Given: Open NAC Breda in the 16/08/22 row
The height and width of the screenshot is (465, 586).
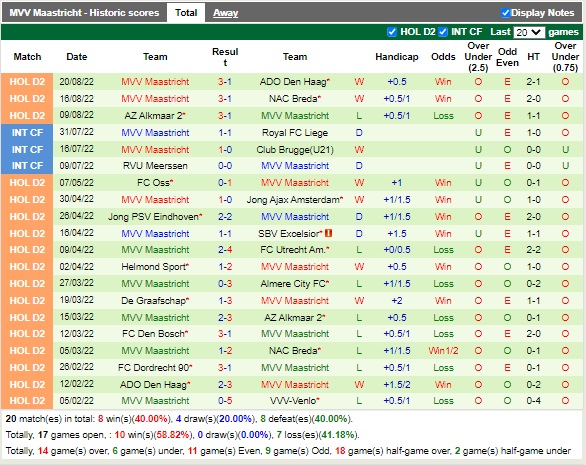Looking at the screenshot, I should 293,99.
